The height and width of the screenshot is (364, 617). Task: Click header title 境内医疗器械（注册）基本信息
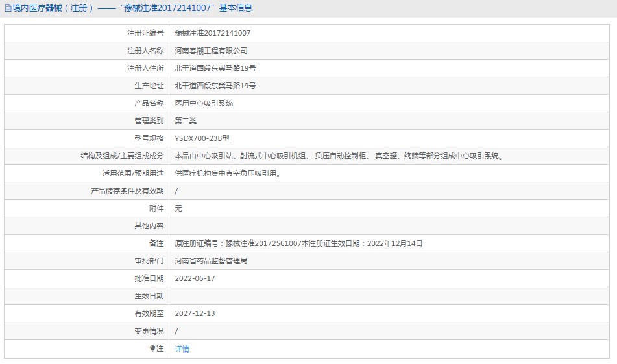point(132,8)
